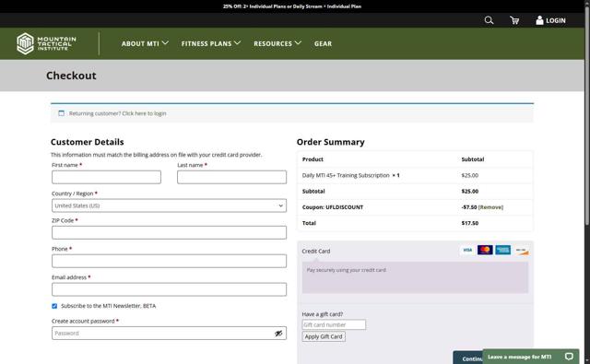
Task: Expand the FITNESS PLANS menu
Action: (211, 43)
